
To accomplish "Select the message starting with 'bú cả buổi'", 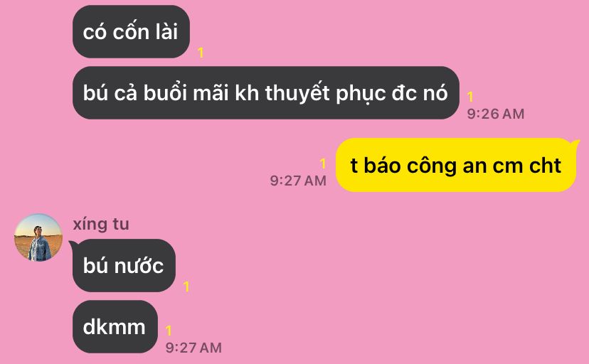I will tap(266, 92).
